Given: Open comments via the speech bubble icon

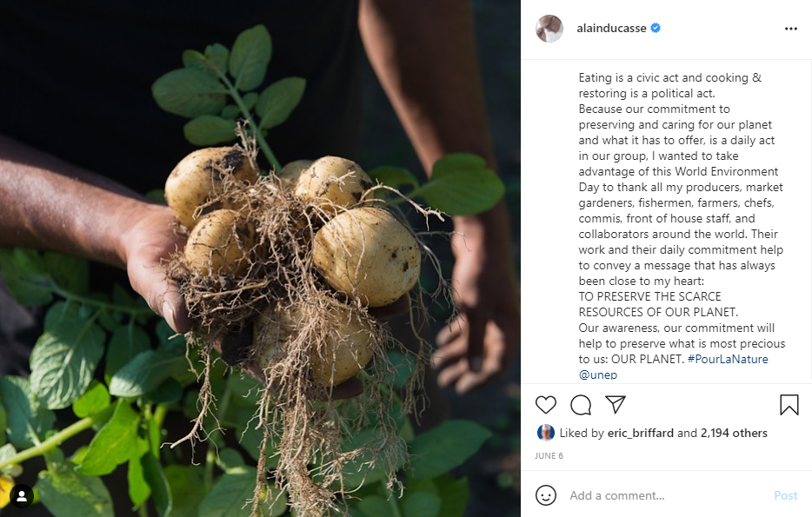Looking at the screenshot, I should (581, 405).
